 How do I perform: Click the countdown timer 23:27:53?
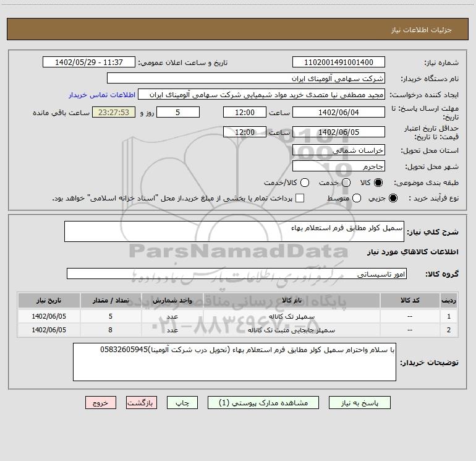114,113
